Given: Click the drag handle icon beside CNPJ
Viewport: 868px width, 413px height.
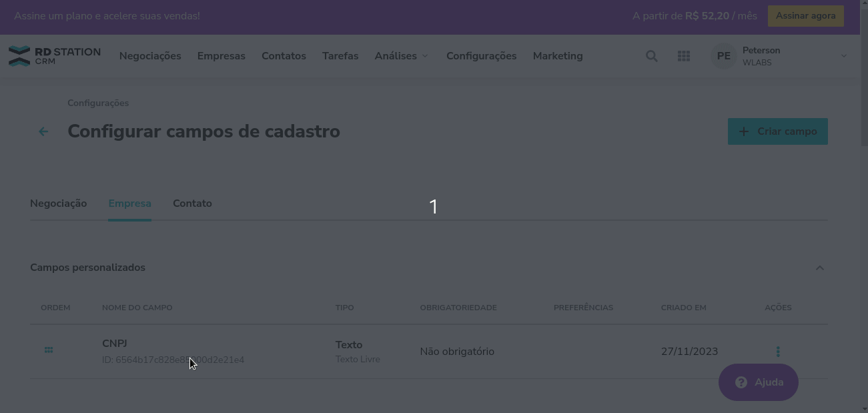Looking at the screenshot, I should coord(48,350).
